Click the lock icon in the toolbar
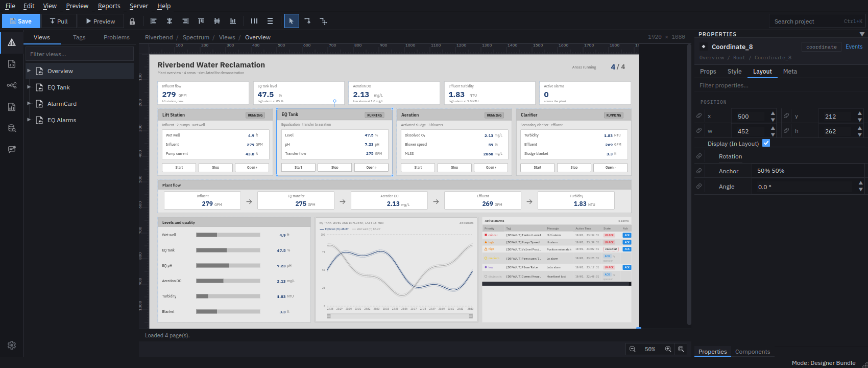The height and width of the screenshot is (368, 868). pos(132,21)
